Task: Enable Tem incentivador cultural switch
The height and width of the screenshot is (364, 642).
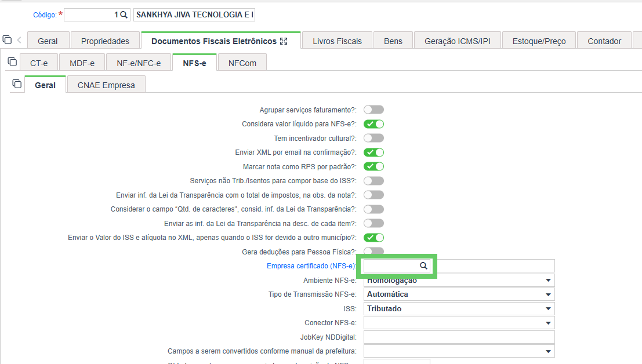Action: 374,138
